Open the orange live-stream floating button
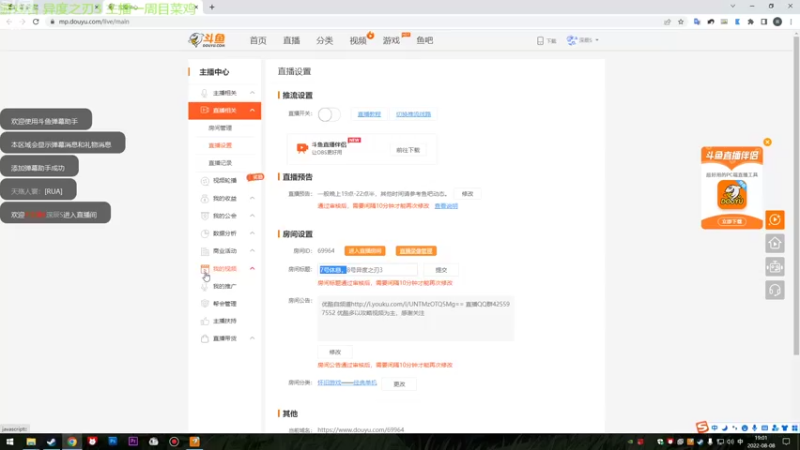This screenshot has height=450, width=800. (x=774, y=220)
